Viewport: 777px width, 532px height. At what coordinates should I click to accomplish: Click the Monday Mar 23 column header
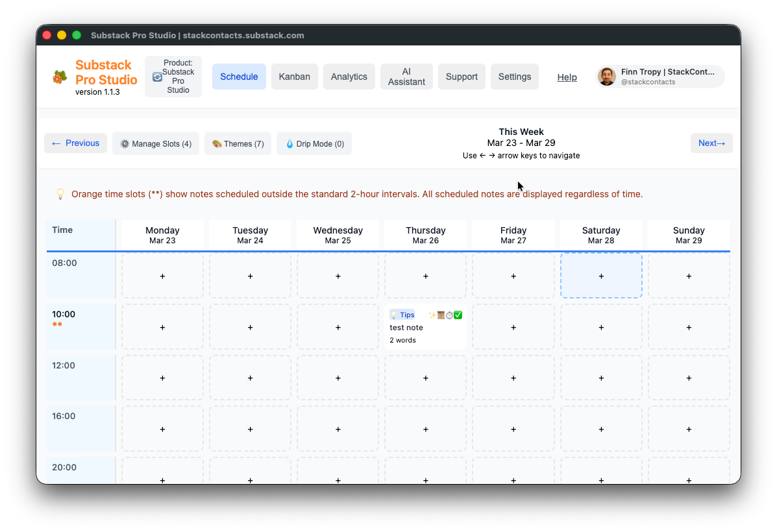162,235
